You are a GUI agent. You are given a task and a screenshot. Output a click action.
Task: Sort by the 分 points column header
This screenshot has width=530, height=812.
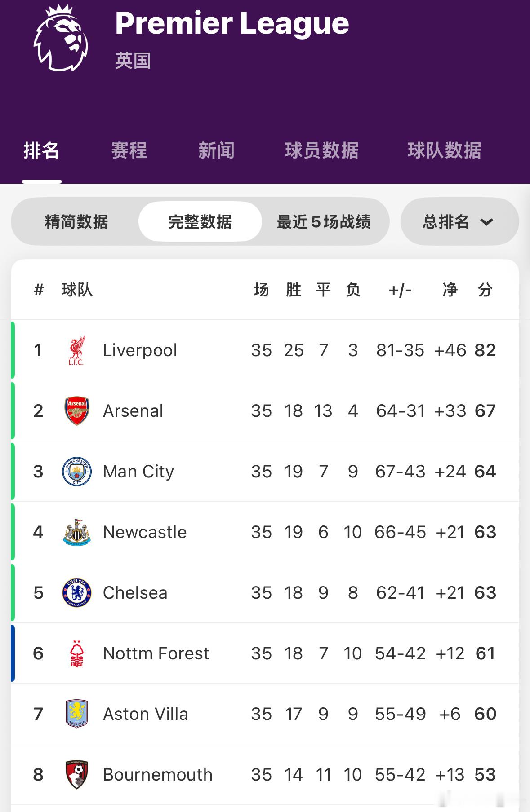(485, 290)
